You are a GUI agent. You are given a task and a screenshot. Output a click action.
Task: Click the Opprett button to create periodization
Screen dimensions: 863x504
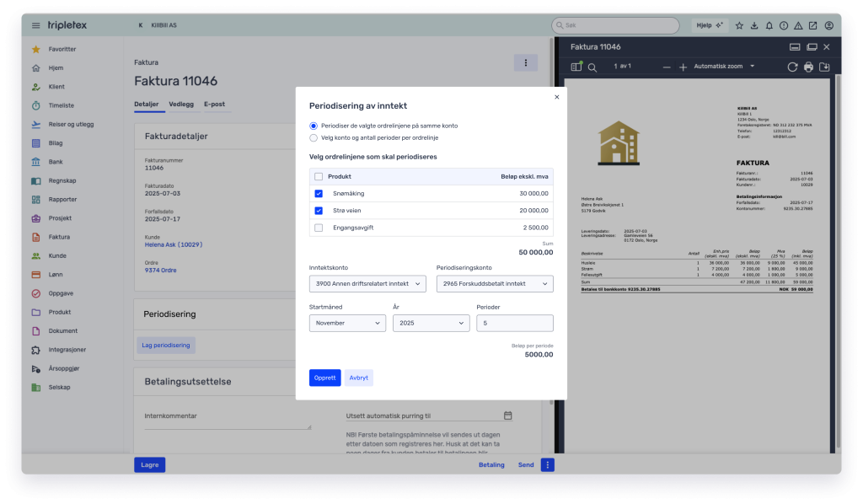(x=324, y=378)
